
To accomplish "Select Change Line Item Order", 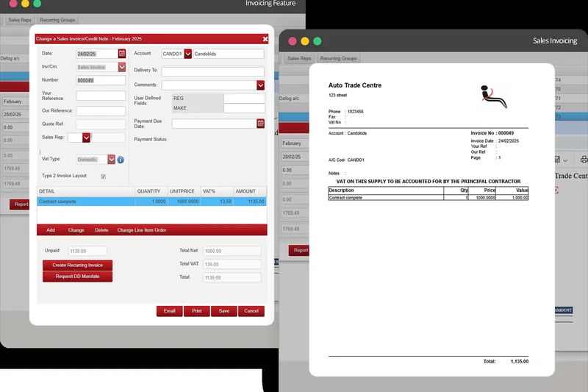I will pyautogui.click(x=142, y=230).
